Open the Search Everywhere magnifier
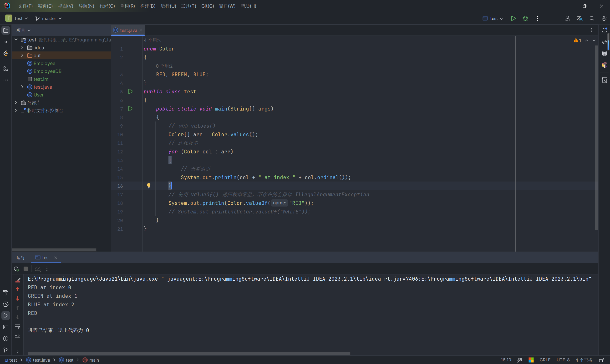 [592, 18]
